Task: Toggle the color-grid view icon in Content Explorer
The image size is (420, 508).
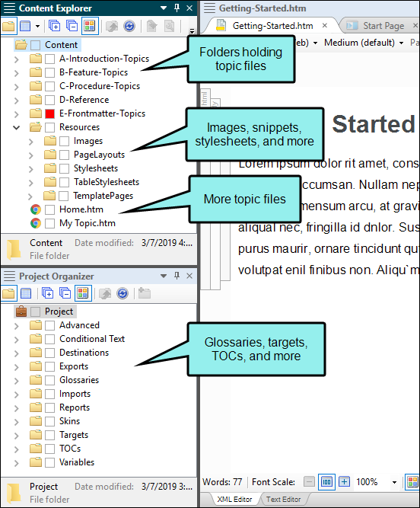Action: 90,26
